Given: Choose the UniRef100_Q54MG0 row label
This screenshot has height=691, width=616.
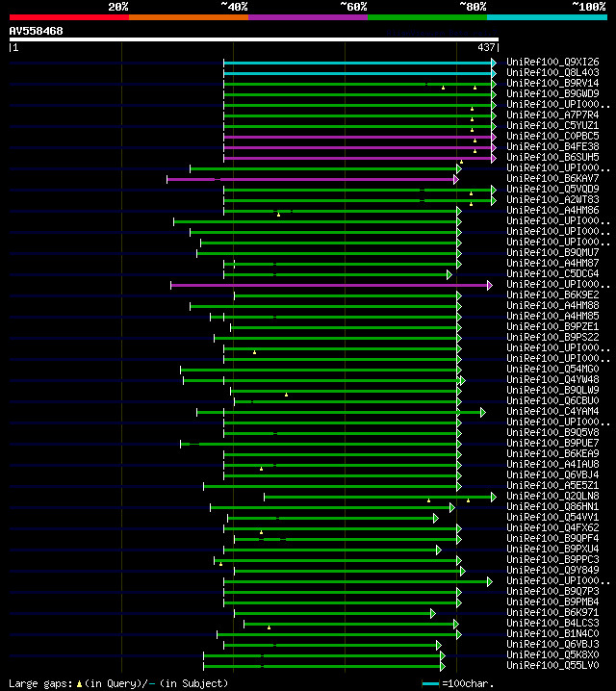Looking at the screenshot, I should click(x=552, y=369).
